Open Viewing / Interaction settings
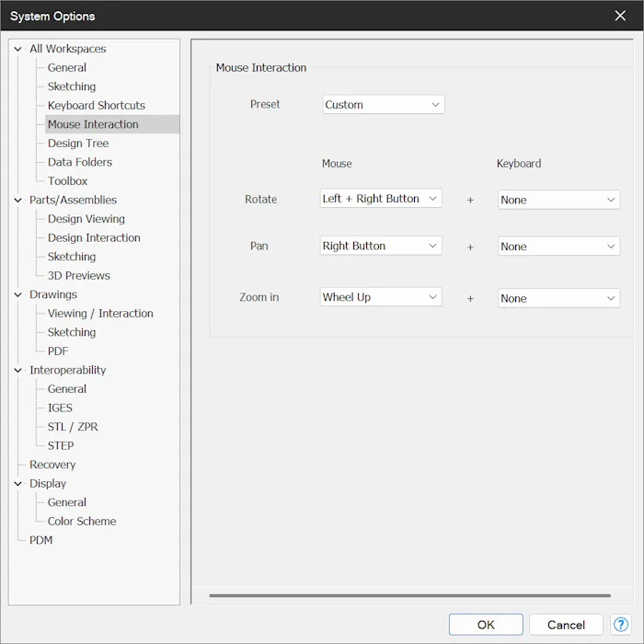The image size is (644, 644). coord(100,313)
